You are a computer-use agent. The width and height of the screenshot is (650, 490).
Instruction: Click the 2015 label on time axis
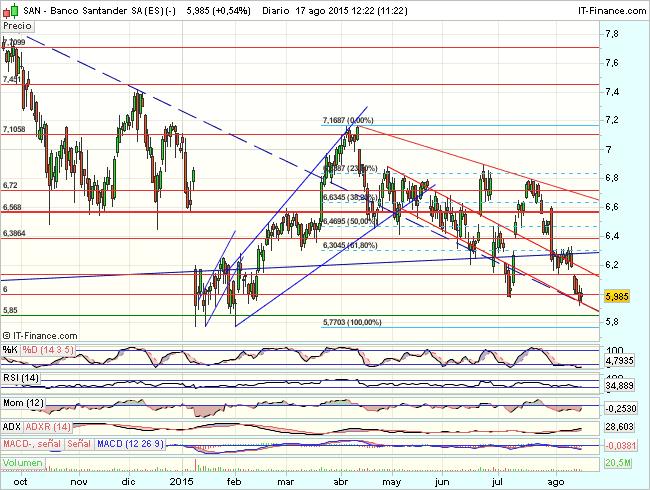pyautogui.click(x=182, y=482)
